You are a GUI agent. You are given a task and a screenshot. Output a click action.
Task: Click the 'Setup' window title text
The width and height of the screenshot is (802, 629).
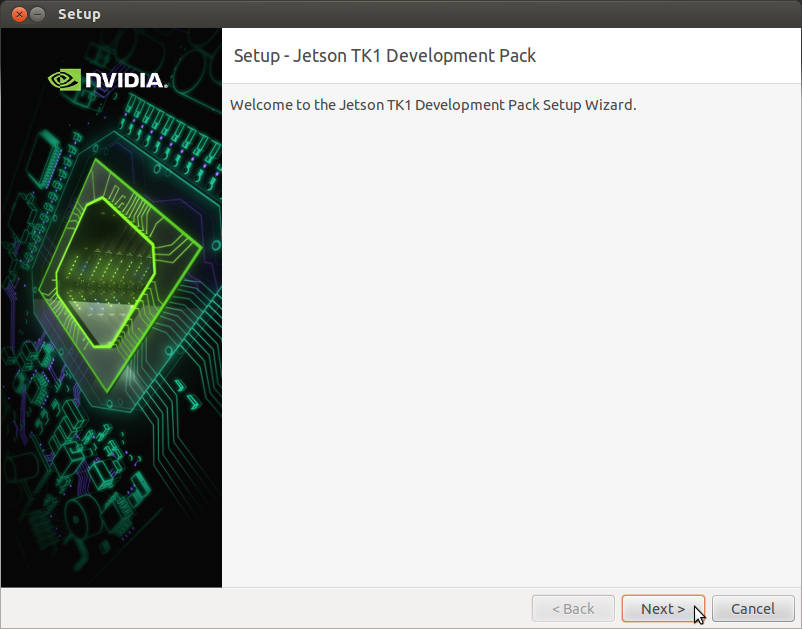pyautogui.click(x=79, y=14)
